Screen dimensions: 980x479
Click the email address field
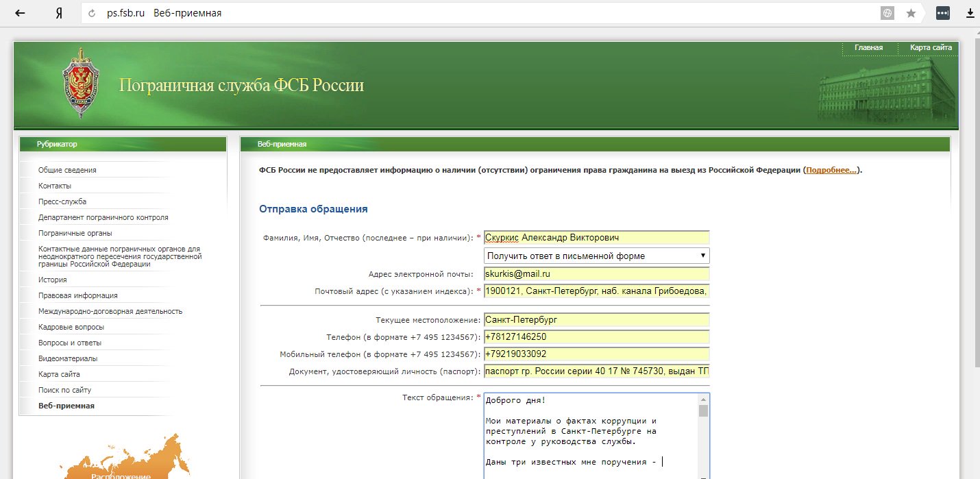(x=596, y=273)
